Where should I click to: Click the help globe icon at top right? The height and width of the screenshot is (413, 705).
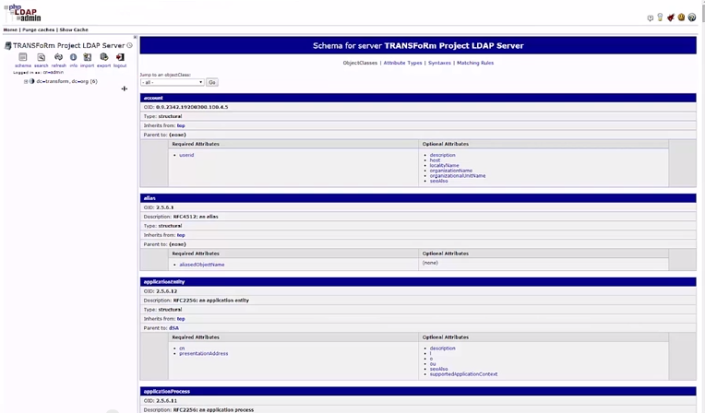pyautogui.click(x=692, y=17)
